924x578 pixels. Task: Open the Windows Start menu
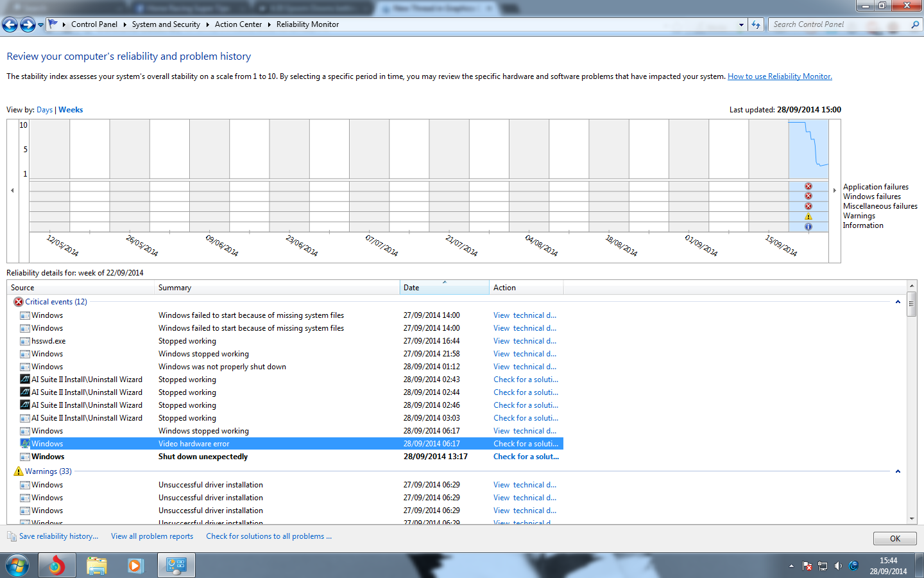17,566
